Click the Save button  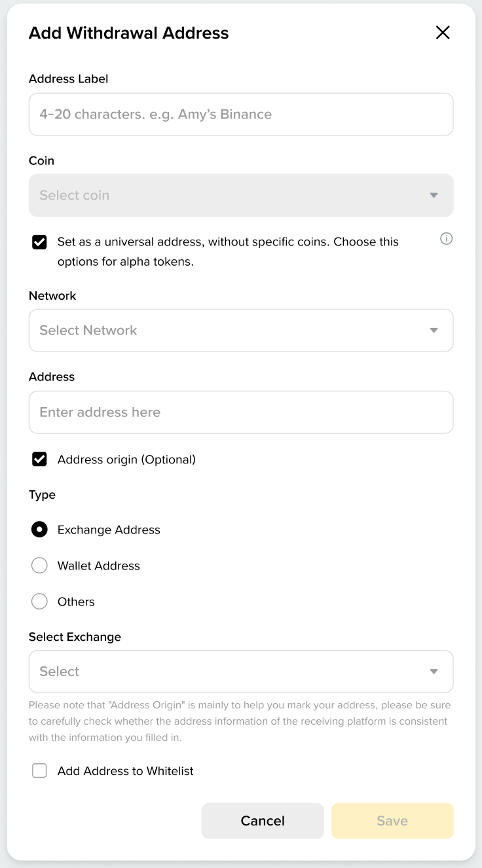pos(392,821)
